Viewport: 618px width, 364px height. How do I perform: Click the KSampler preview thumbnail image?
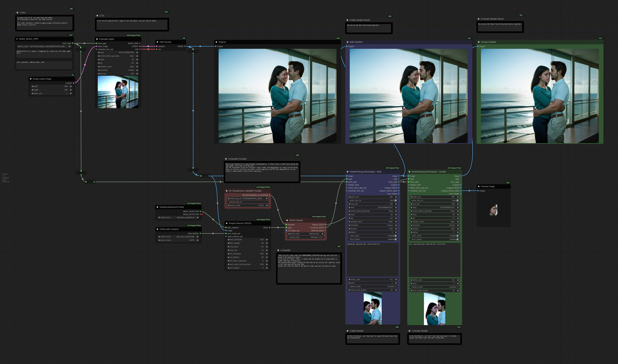pyautogui.click(x=118, y=92)
